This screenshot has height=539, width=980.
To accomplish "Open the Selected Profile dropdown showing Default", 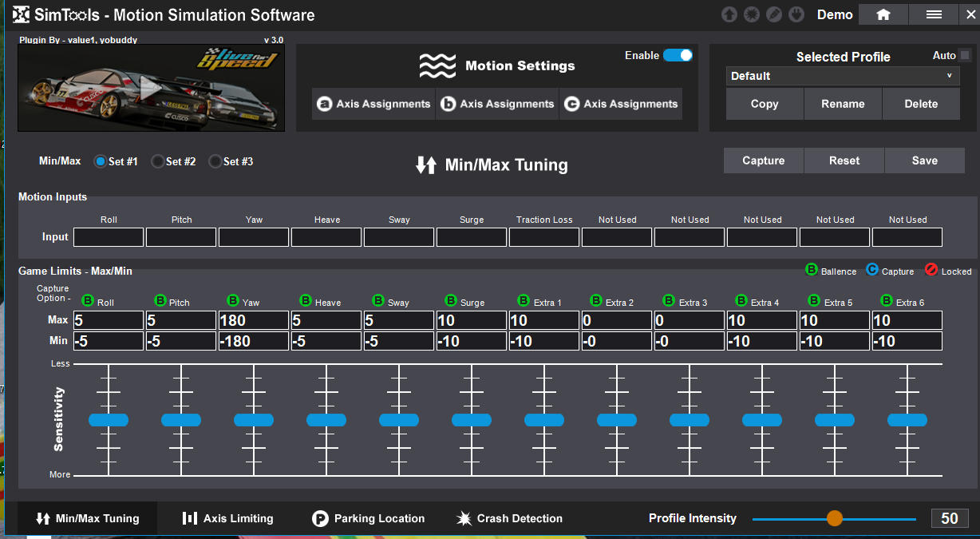I will pyautogui.click(x=842, y=76).
